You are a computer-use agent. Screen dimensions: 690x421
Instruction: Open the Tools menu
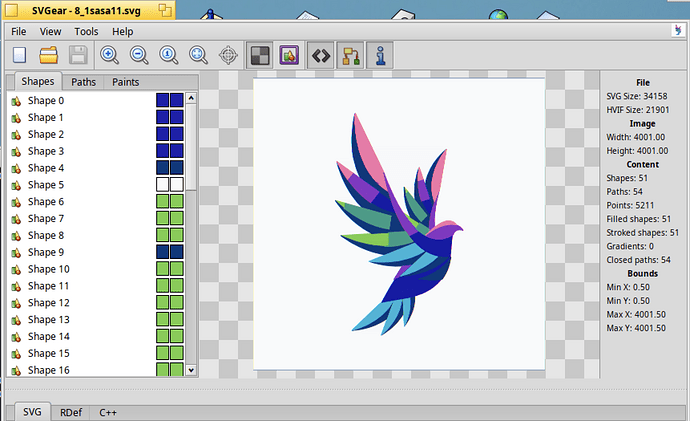(x=86, y=32)
